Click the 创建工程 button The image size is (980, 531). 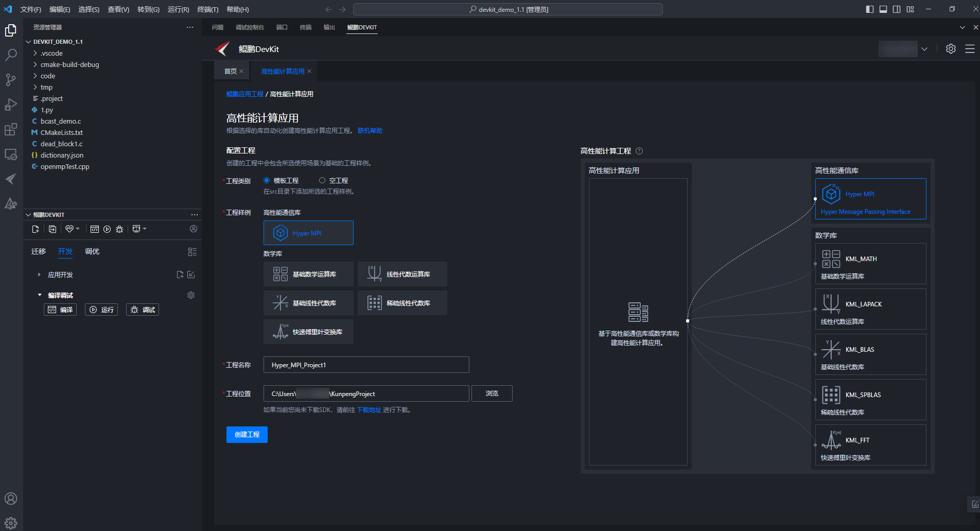click(x=247, y=435)
